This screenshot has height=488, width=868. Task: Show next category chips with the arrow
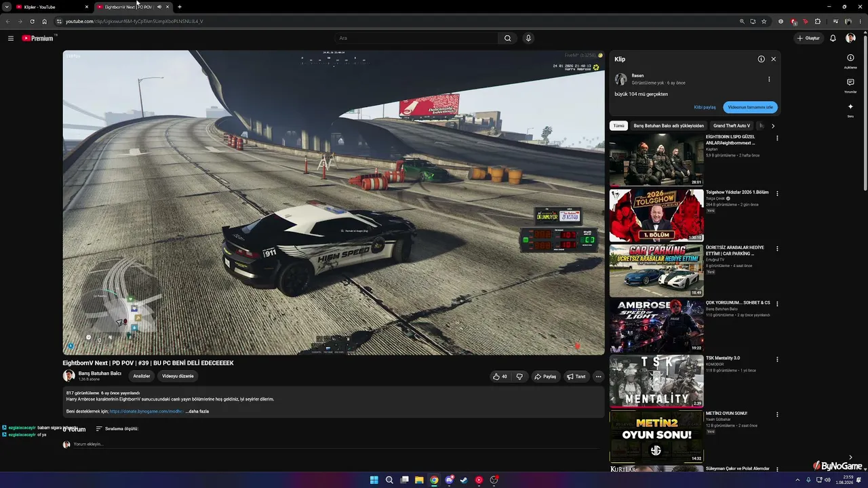(773, 125)
